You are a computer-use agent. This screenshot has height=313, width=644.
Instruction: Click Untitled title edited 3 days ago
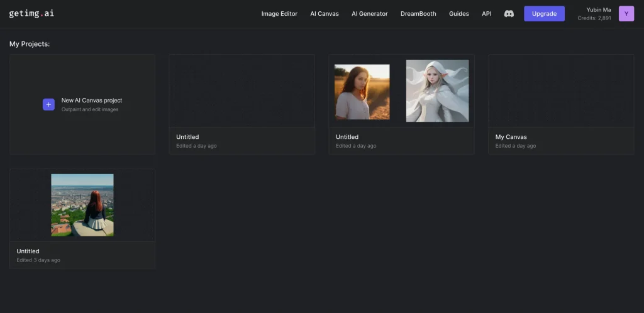coord(28,251)
